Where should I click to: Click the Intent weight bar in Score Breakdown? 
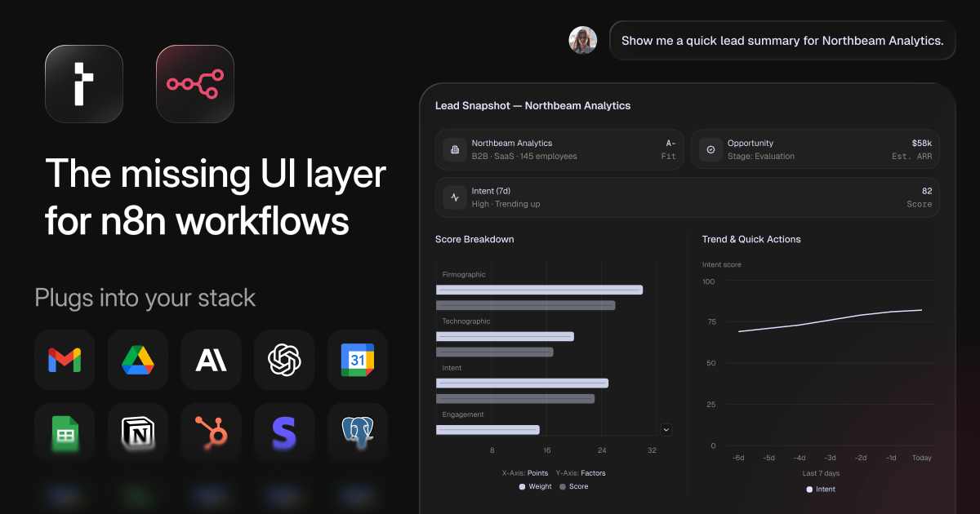pos(522,383)
